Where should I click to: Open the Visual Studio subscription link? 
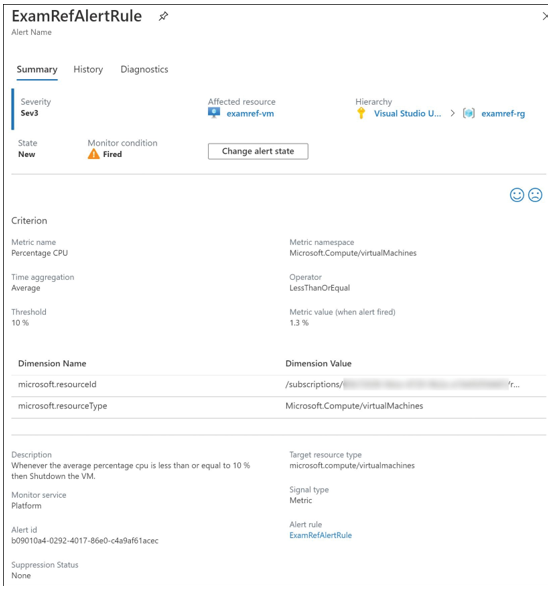pos(407,114)
